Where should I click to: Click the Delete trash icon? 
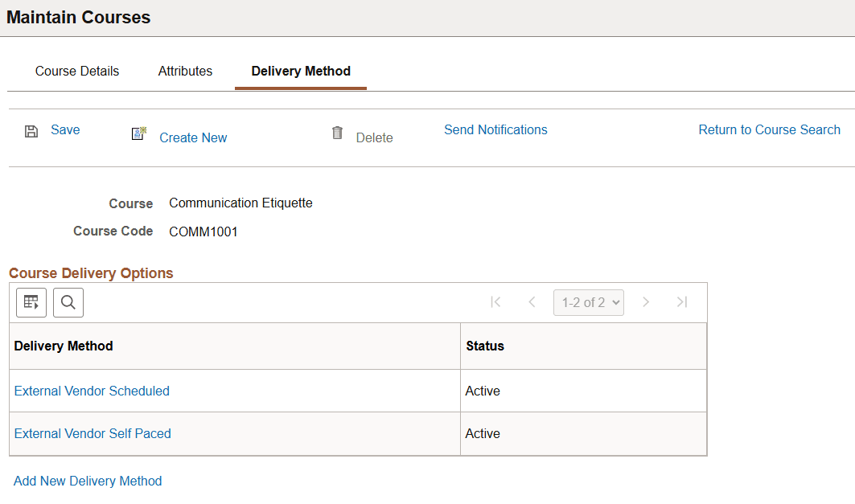click(x=337, y=133)
